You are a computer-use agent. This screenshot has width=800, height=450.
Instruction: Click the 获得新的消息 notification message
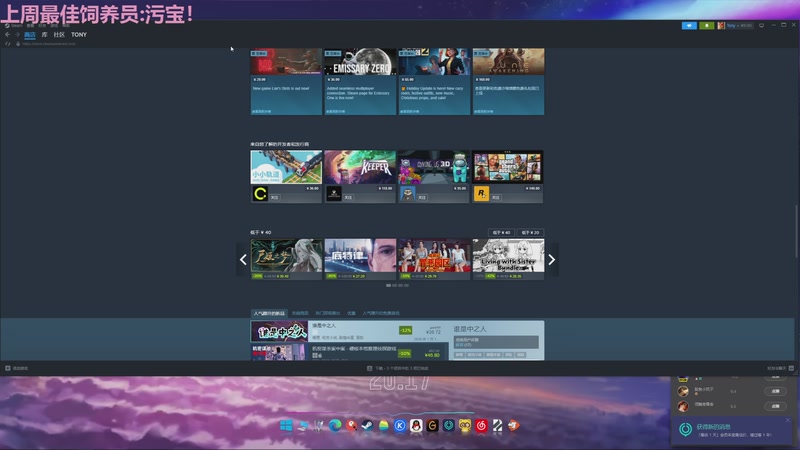pyautogui.click(x=732, y=430)
